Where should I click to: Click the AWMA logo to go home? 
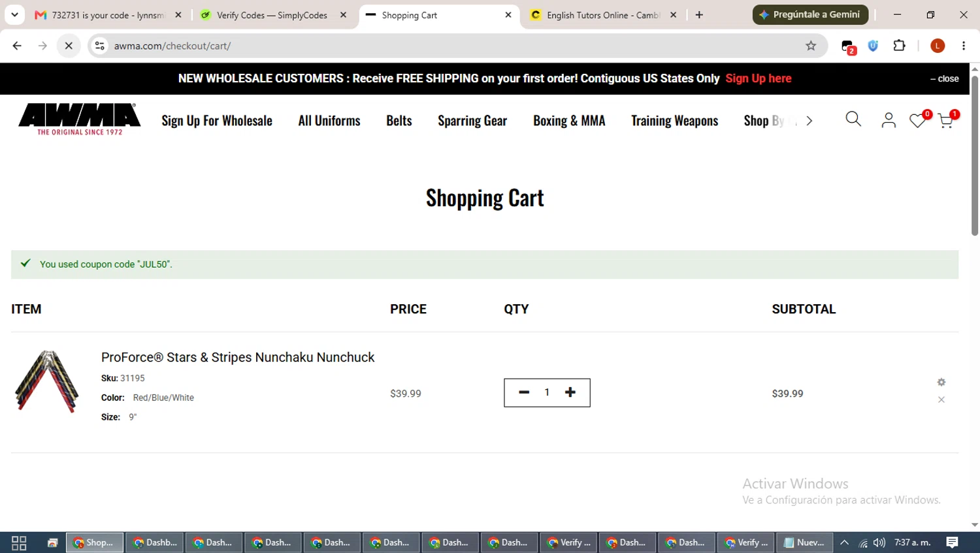[80, 119]
